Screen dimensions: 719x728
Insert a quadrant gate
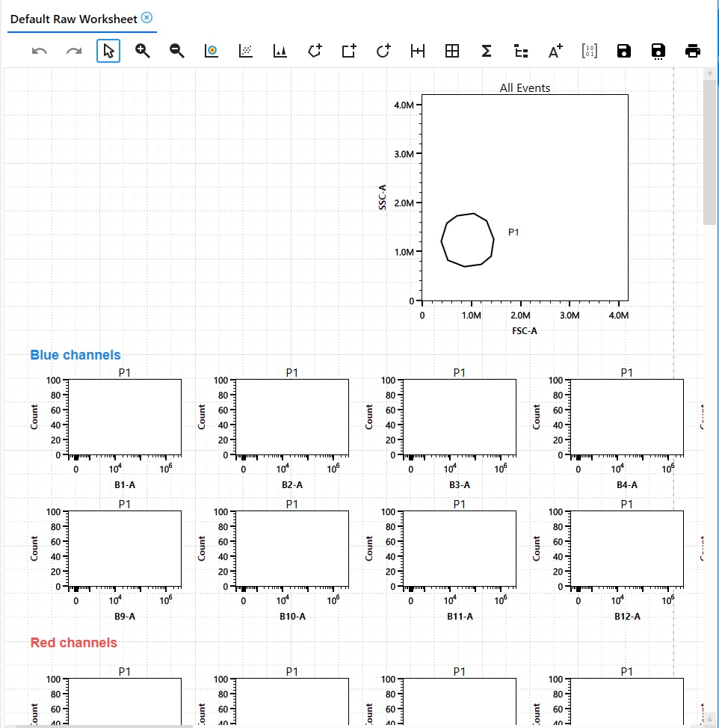pos(451,51)
